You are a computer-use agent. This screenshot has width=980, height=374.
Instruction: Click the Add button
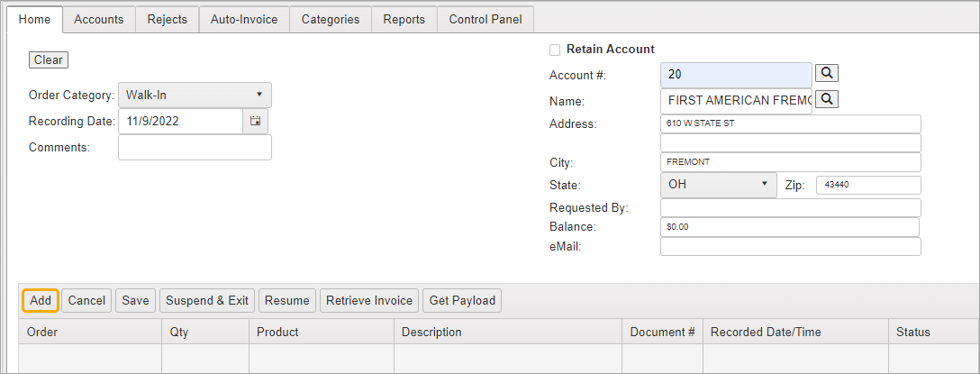[41, 300]
